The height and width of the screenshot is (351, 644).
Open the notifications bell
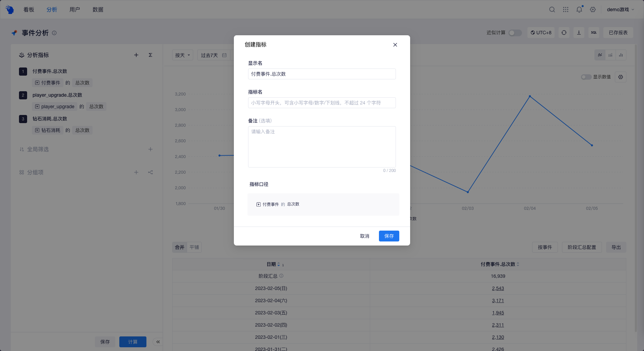tap(579, 9)
